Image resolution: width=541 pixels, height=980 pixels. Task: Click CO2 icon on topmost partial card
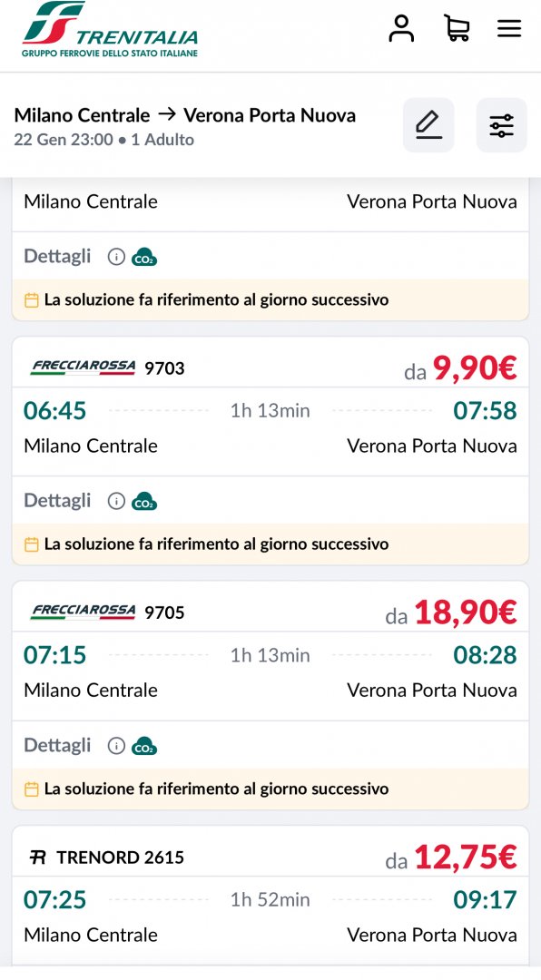pyautogui.click(x=143, y=257)
